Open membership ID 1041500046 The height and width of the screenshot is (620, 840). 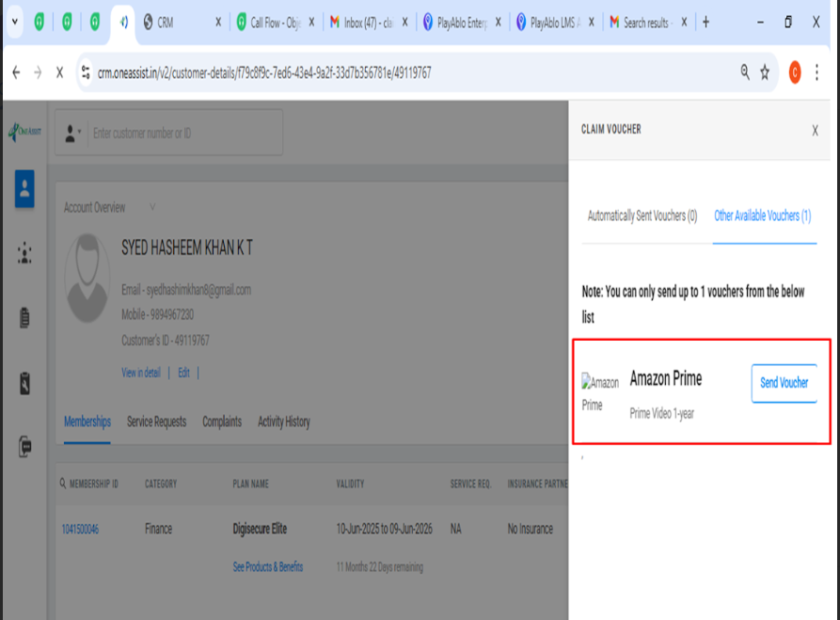80,530
